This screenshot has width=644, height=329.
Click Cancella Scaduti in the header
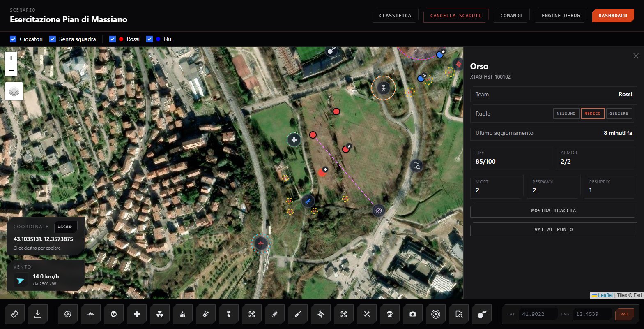[x=455, y=16]
